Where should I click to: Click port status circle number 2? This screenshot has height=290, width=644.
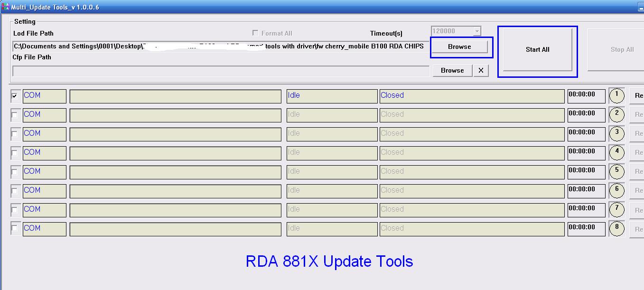pos(616,114)
